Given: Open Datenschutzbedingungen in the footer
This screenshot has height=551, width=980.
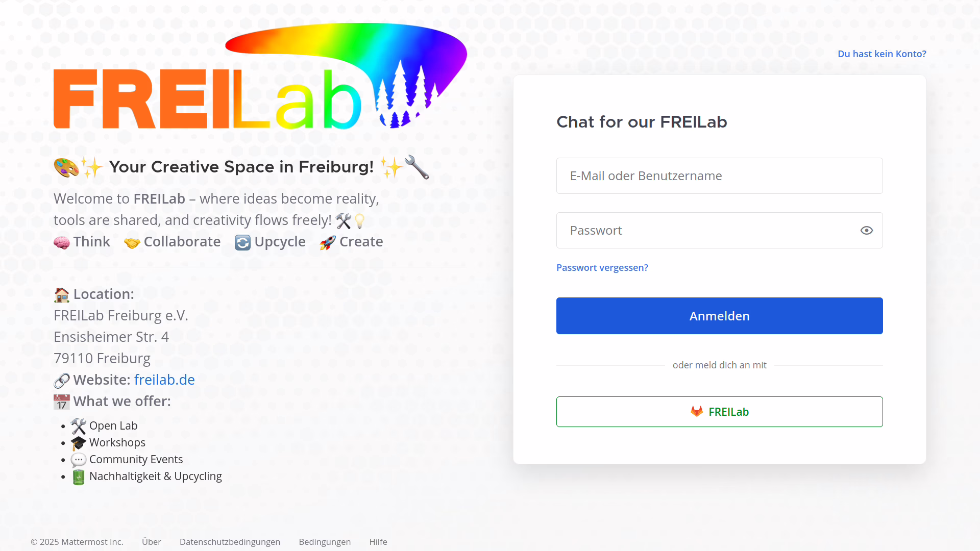Looking at the screenshot, I should coord(230,542).
